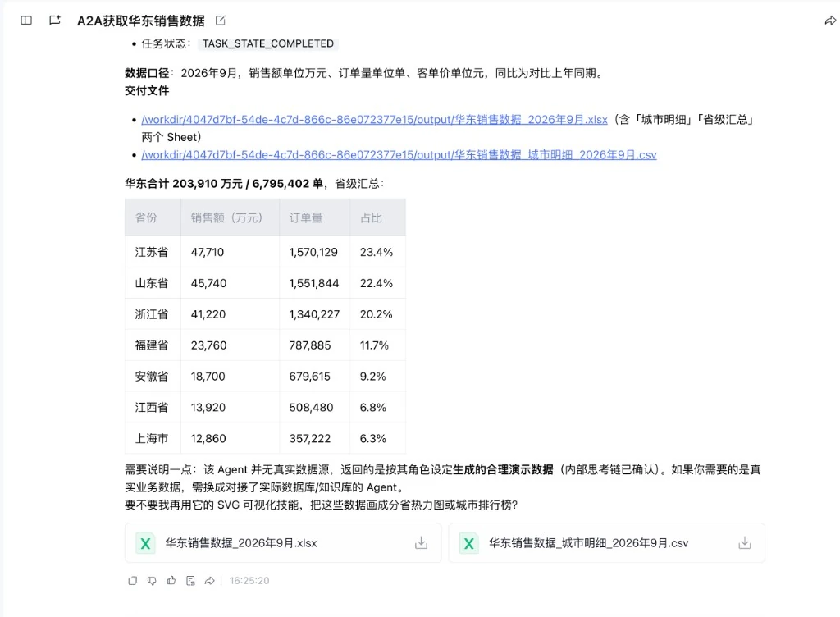Open the 城市明细_2026年9月.csv workdir link
This screenshot has width=840, height=617.
399,155
